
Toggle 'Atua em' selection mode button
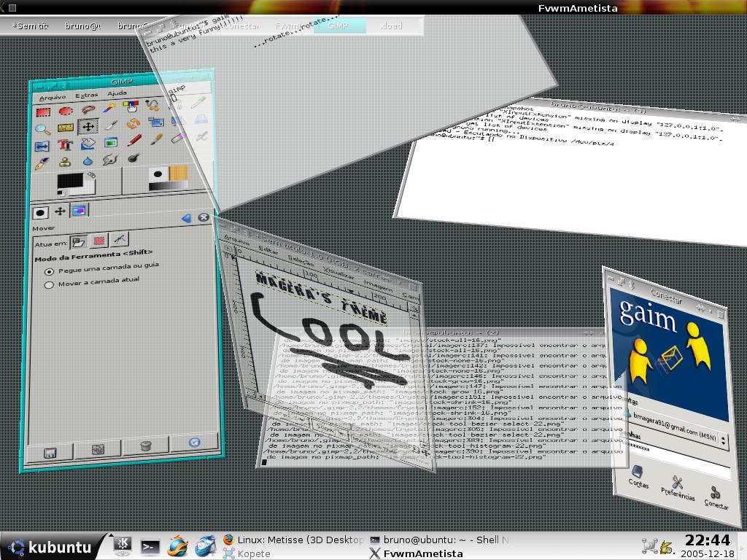coord(98,241)
